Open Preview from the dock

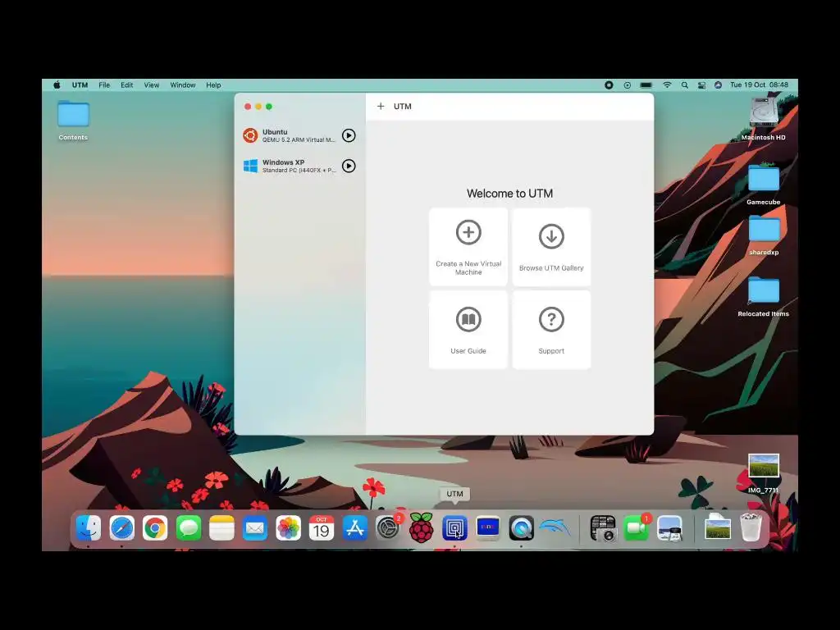click(669, 528)
